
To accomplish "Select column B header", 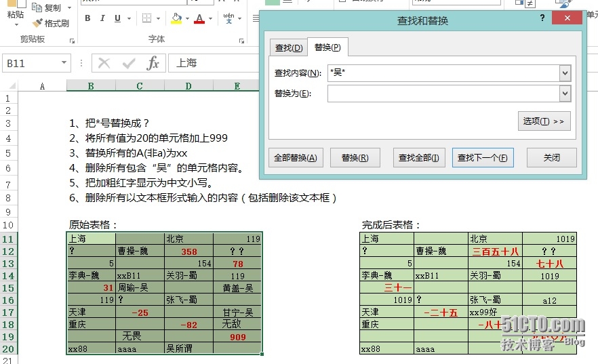I will click(91, 86).
